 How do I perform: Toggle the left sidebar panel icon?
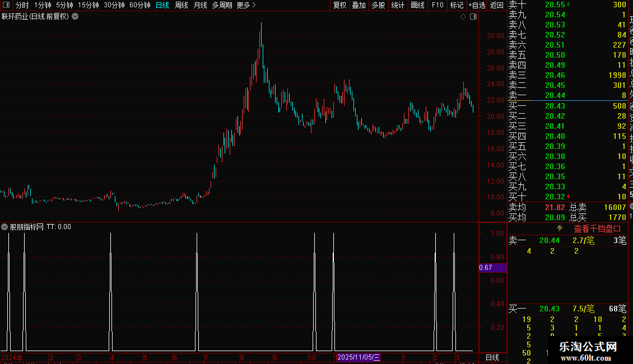coord(6,5)
